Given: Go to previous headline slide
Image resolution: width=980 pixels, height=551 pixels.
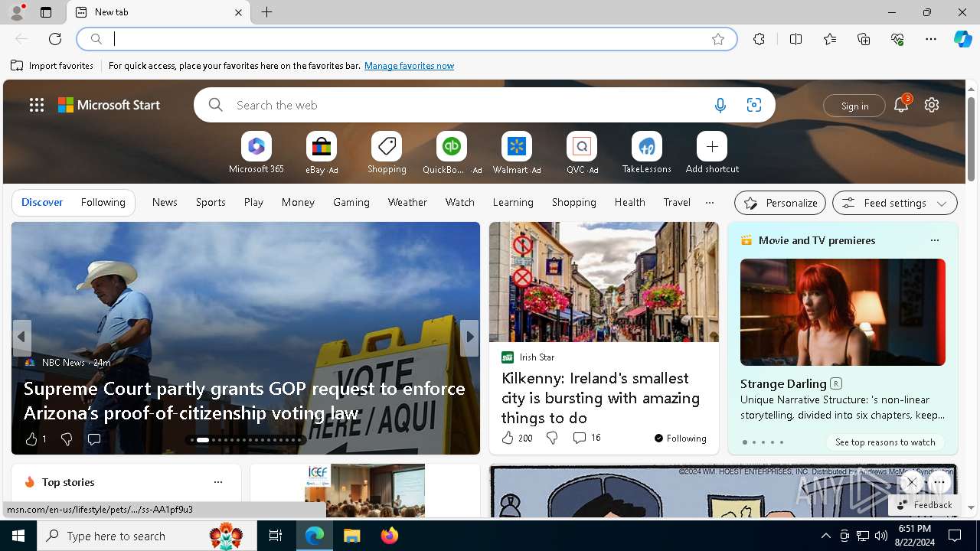Looking at the screenshot, I should pos(21,337).
